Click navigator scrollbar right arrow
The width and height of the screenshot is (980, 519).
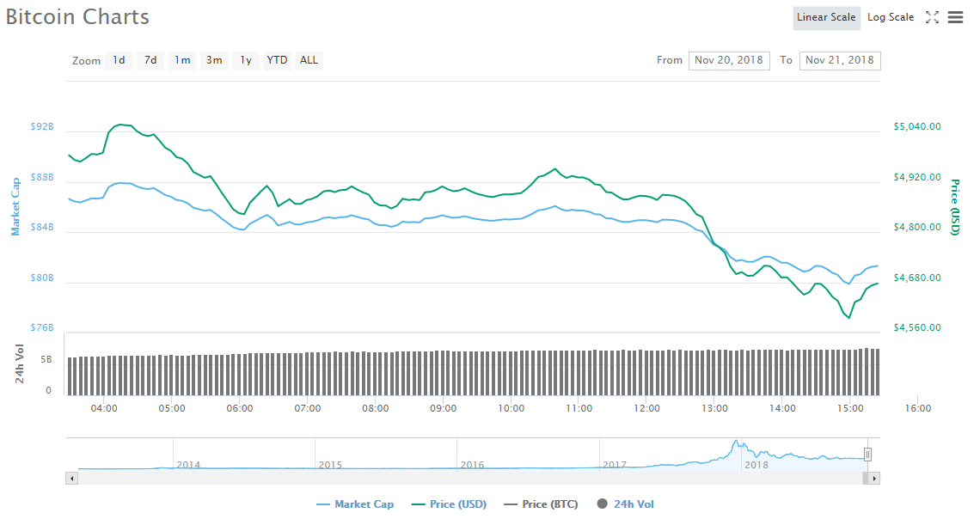[x=874, y=479]
